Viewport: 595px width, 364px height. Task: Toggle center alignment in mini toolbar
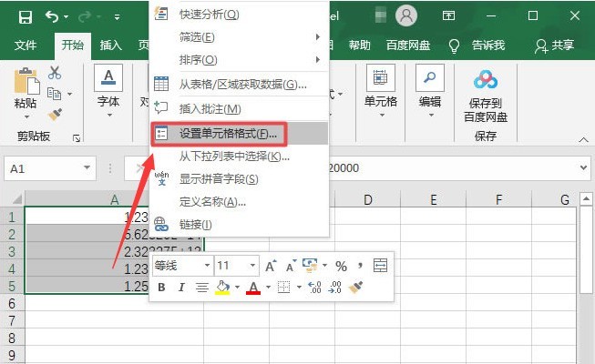click(x=201, y=288)
